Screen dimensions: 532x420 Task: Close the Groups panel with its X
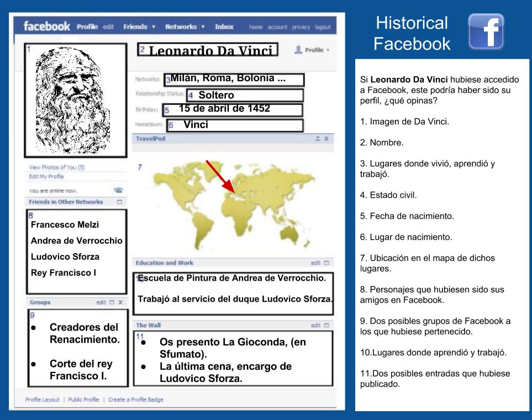click(x=120, y=302)
